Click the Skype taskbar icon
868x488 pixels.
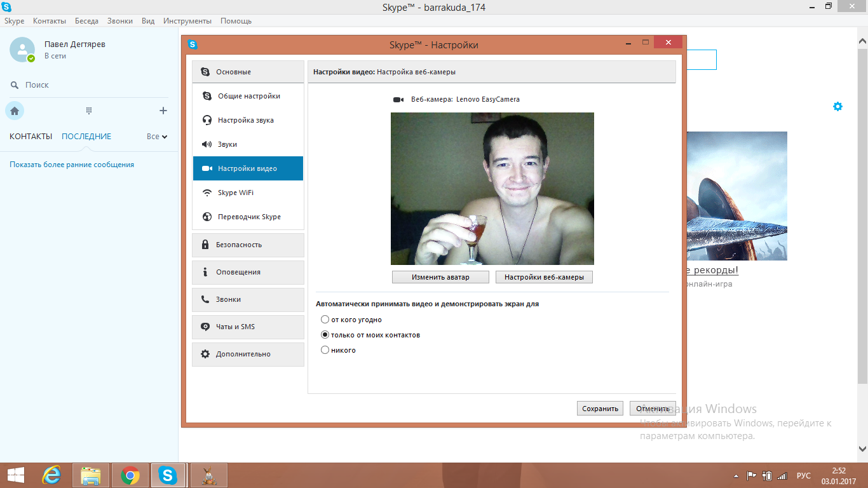click(168, 475)
